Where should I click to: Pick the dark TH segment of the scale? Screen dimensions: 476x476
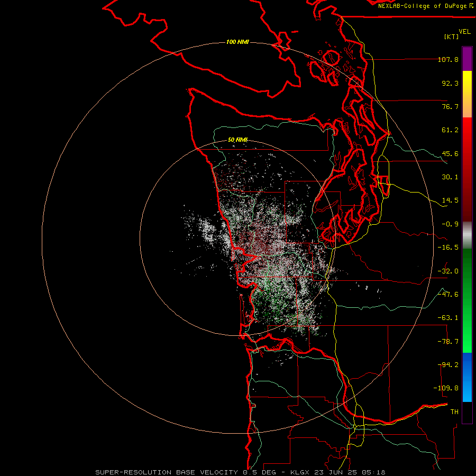[467, 412]
